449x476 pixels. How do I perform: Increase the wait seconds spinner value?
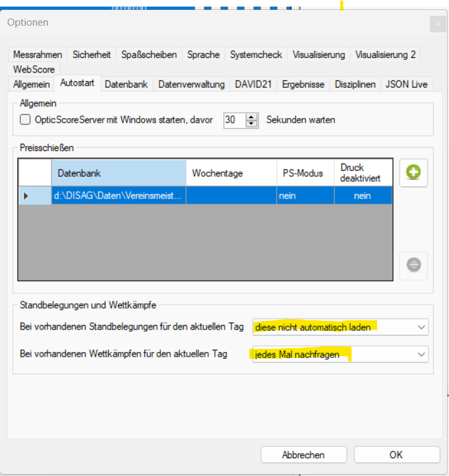(x=251, y=117)
